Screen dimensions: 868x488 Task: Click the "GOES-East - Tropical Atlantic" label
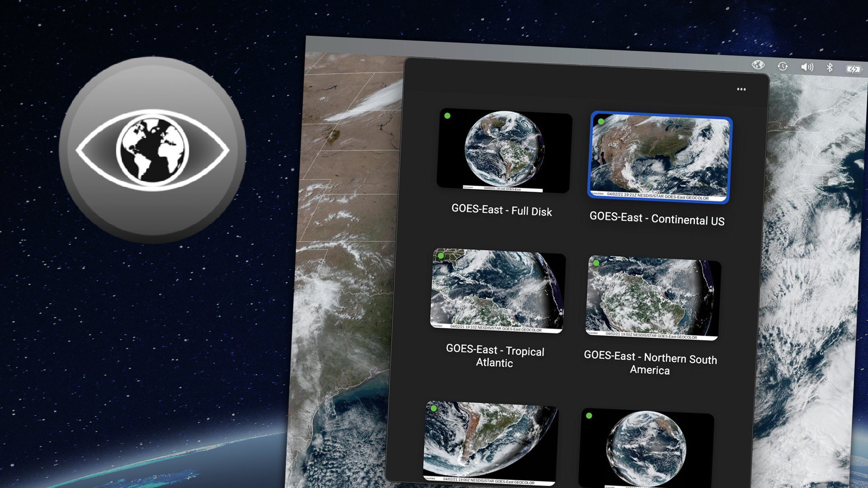pyautogui.click(x=495, y=356)
